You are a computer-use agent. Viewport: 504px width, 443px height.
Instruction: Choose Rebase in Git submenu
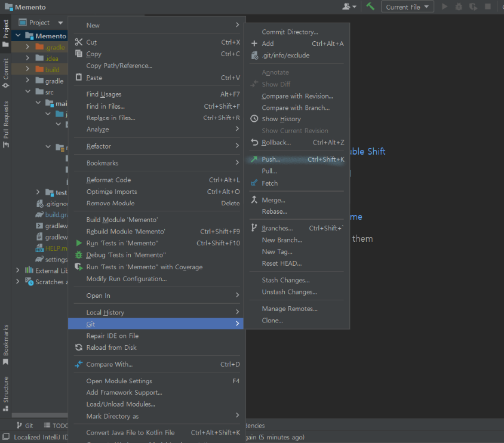coord(297,211)
